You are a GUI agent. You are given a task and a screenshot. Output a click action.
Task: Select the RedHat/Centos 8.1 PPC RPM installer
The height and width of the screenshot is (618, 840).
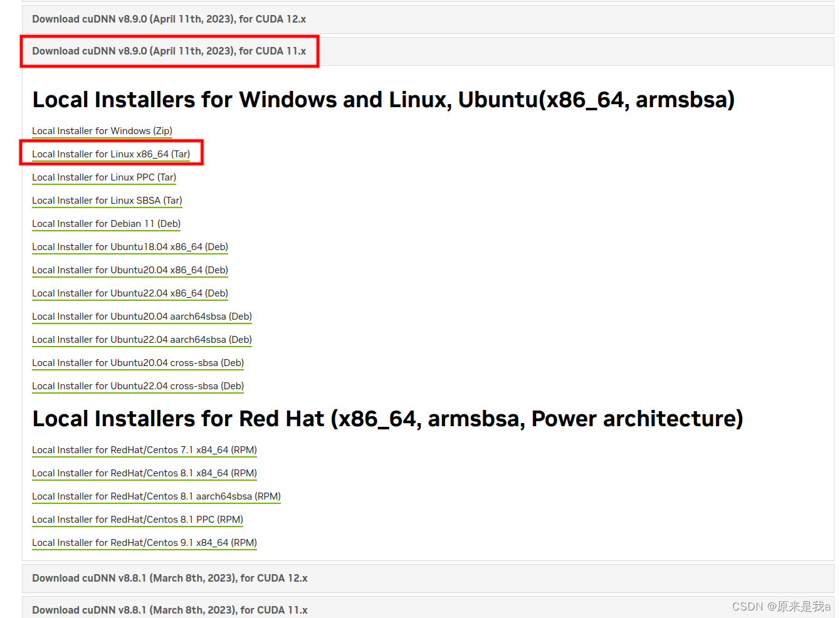137,520
